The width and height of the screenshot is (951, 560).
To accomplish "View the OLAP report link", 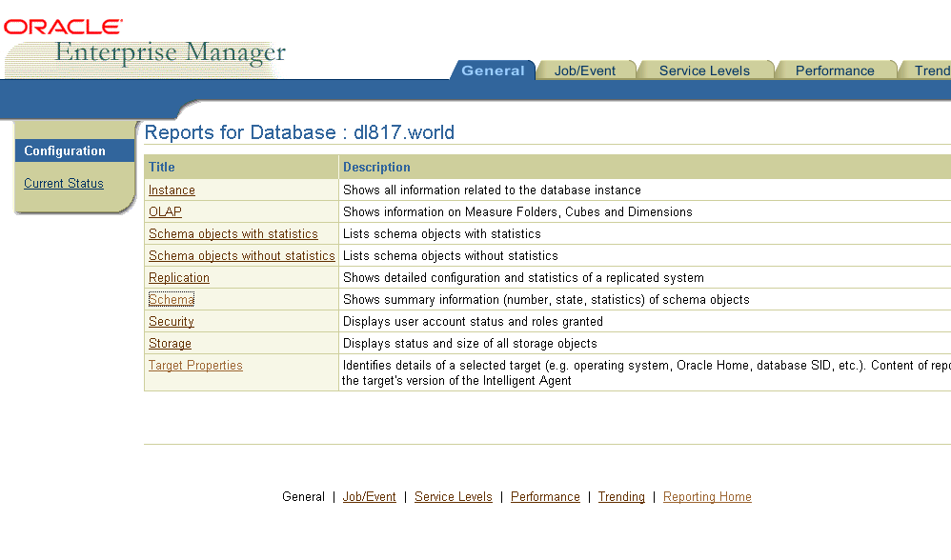I will [x=165, y=212].
